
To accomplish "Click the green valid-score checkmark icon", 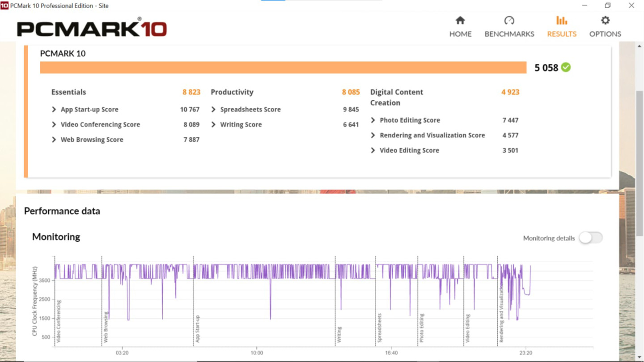I will click(566, 67).
